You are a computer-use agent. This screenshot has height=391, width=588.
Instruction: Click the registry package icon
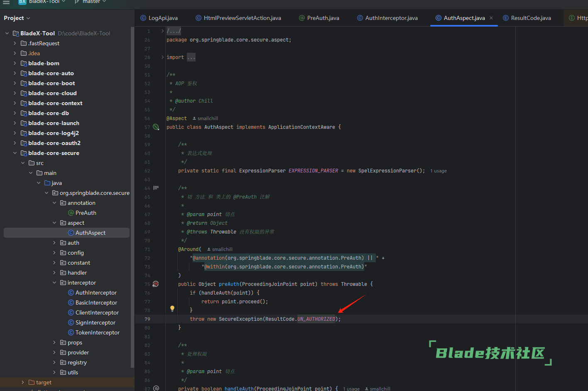tap(63, 362)
